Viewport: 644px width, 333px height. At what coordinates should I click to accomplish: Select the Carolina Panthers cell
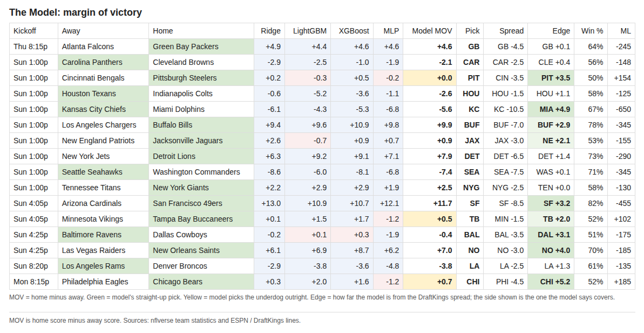point(103,62)
